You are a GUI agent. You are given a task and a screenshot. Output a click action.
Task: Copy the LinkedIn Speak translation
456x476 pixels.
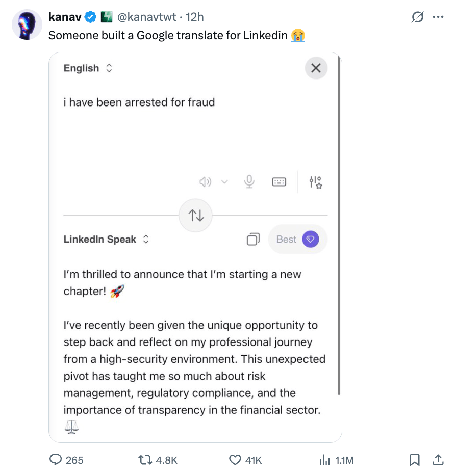pos(253,239)
